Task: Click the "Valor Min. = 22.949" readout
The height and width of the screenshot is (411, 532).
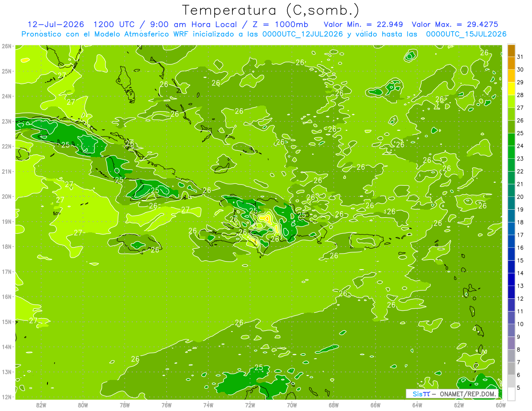Action: pyautogui.click(x=364, y=24)
